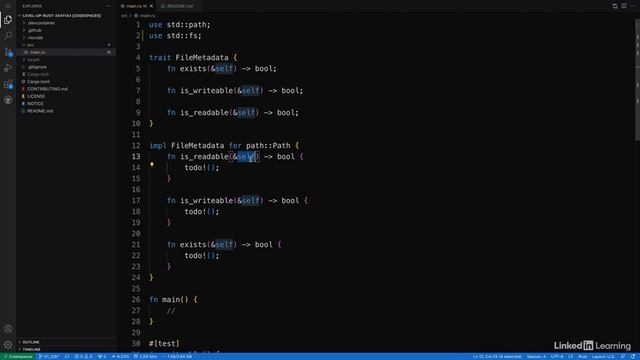Screen dimensions: 640x360
Task: Expand the .devcontainer folder
Action: click(41, 23)
